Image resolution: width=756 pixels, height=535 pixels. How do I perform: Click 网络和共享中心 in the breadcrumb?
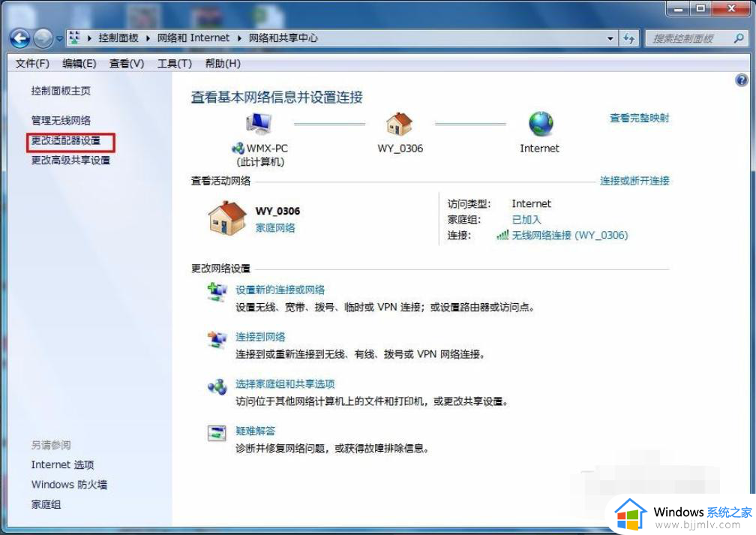click(x=283, y=38)
